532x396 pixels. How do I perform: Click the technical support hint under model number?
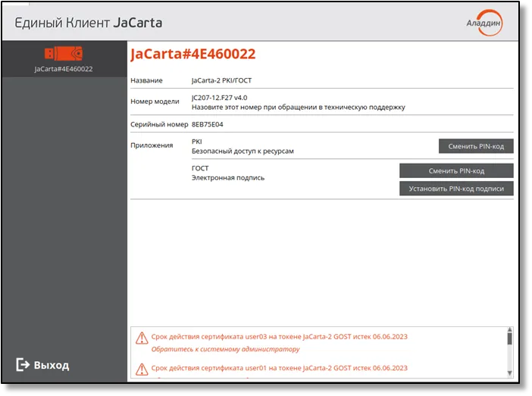click(x=299, y=107)
